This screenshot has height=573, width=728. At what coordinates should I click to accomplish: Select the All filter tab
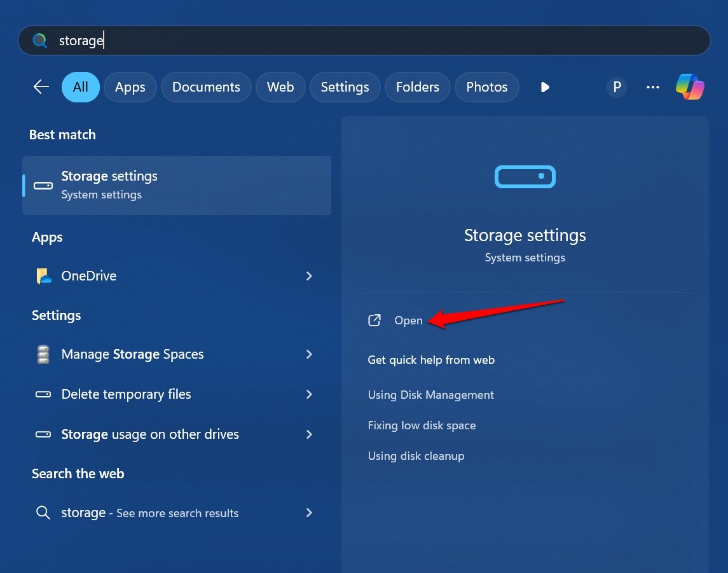tap(80, 87)
